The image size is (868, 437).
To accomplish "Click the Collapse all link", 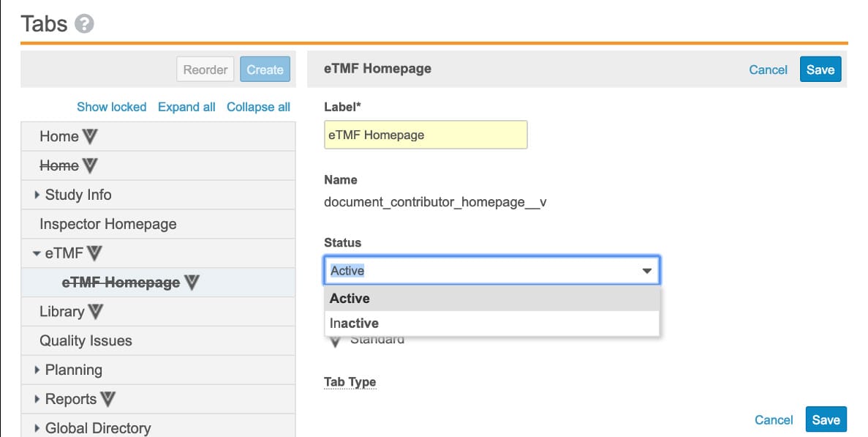I will click(259, 107).
